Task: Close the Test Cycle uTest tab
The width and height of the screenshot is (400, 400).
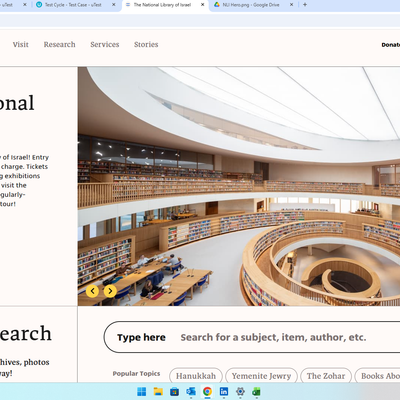Action: tap(114, 5)
